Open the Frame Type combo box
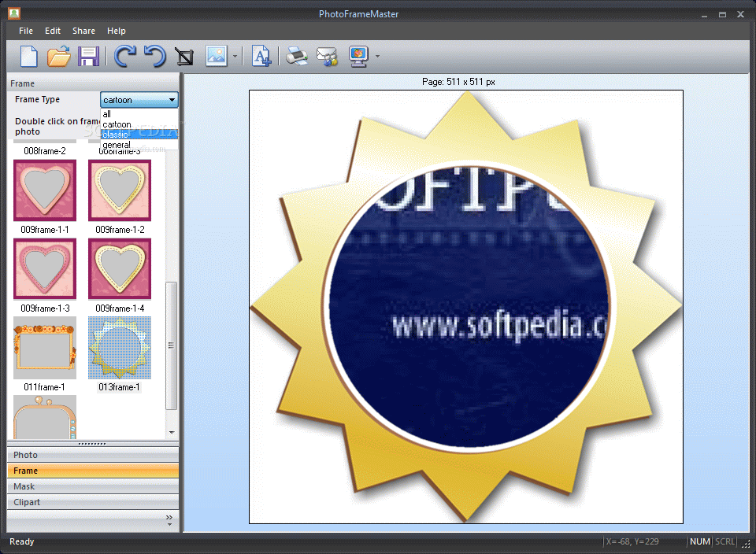The width and height of the screenshot is (756, 554). 139,100
